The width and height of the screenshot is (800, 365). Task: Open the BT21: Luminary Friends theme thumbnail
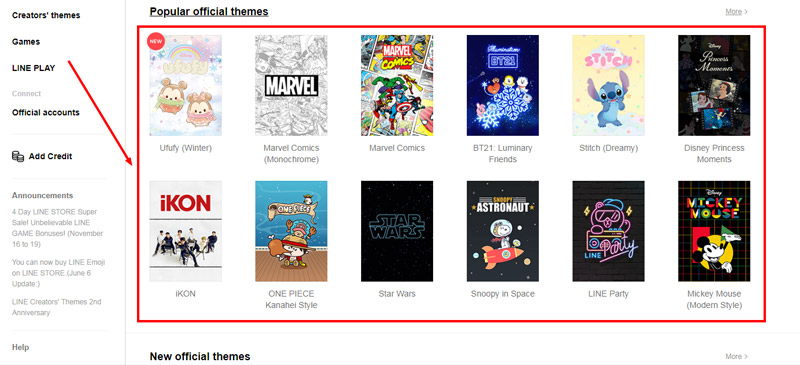click(503, 85)
